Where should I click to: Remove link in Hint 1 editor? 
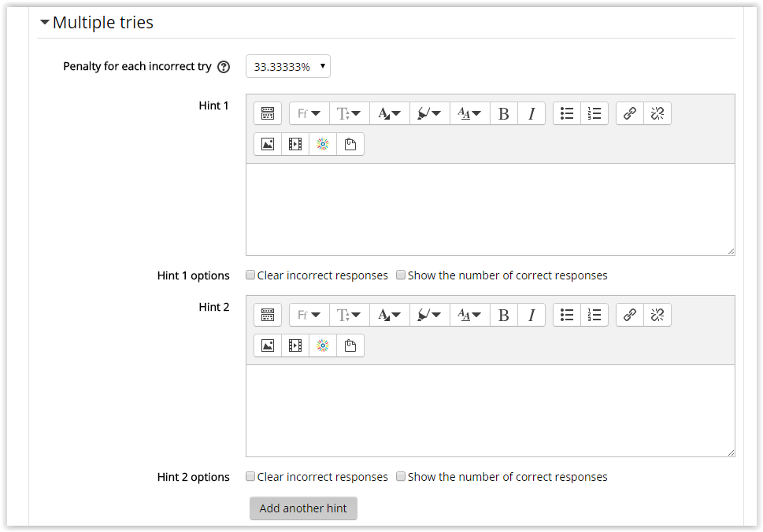pyautogui.click(x=657, y=113)
